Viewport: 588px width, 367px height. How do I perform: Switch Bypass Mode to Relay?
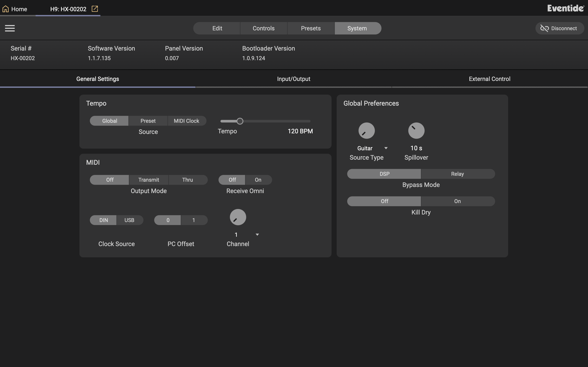coord(458,174)
